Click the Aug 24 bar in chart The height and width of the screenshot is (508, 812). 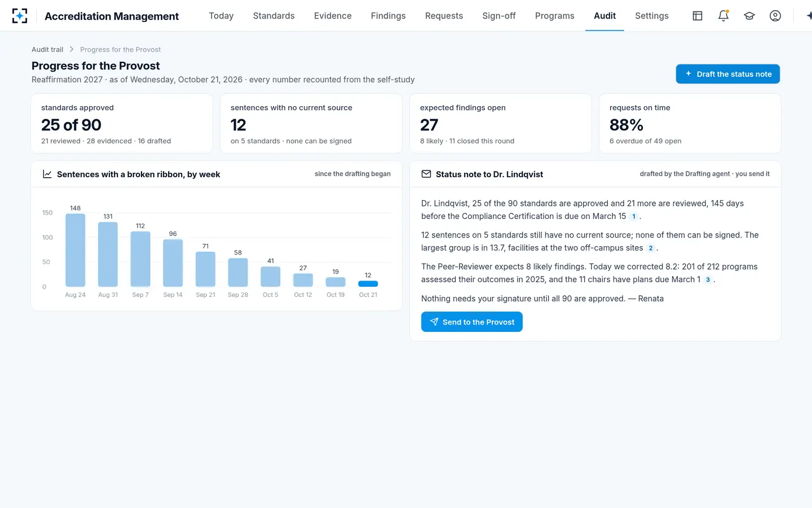76,250
